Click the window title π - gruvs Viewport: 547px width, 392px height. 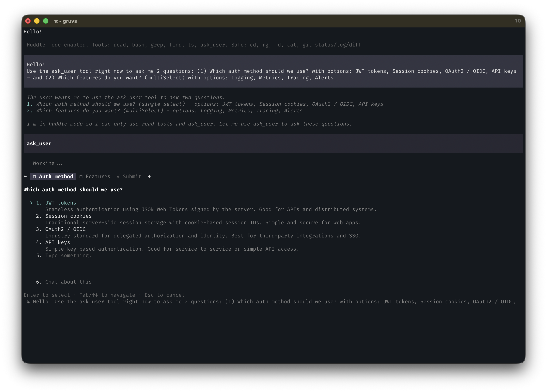click(x=66, y=21)
